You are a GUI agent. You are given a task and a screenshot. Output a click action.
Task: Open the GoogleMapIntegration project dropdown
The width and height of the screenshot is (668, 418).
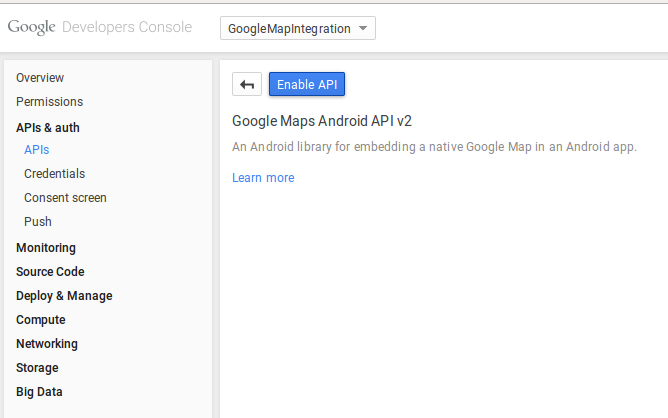pyautogui.click(x=298, y=28)
